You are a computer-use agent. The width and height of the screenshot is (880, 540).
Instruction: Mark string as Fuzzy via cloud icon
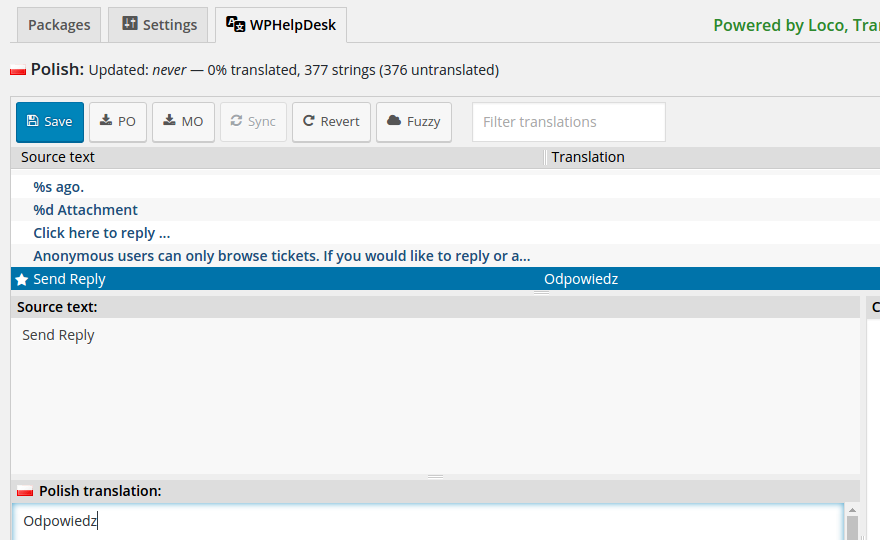coord(394,121)
